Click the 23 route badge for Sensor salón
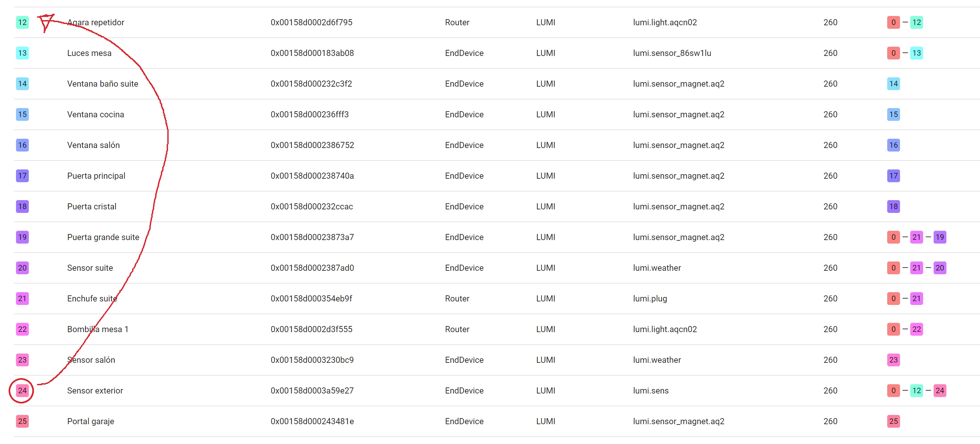Screen dimensions: 980x444 [893, 360]
